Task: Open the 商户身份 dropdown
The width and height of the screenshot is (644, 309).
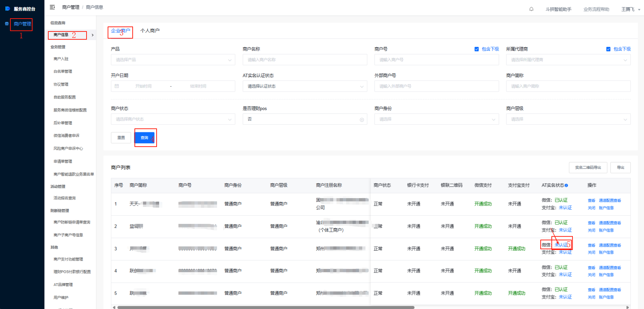Action: coord(437,119)
